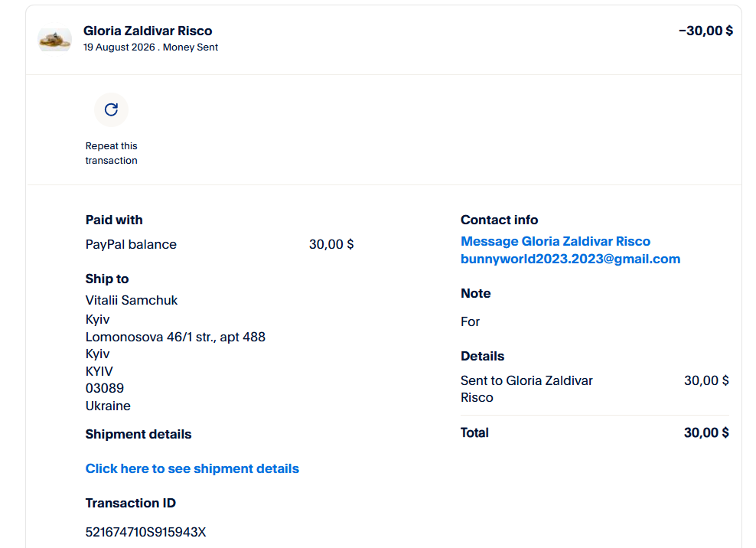
Task: Select the Note text 'For'
Action: tap(470, 321)
